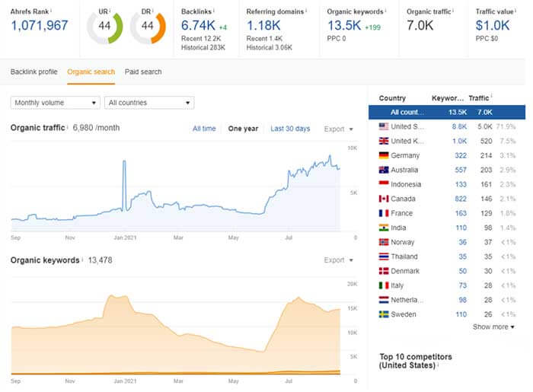Select the Organic search tab
The height and width of the screenshot is (392, 533).
(91, 72)
